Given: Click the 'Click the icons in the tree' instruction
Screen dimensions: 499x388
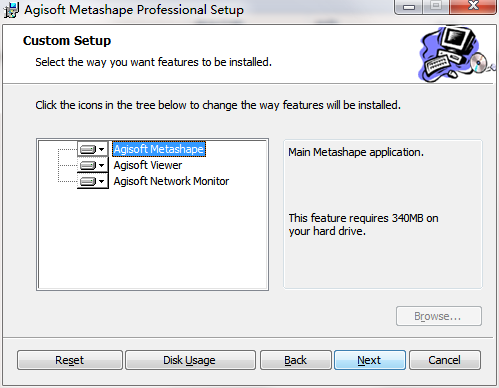Looking at the screenshot, I should (x=218, y=105).
